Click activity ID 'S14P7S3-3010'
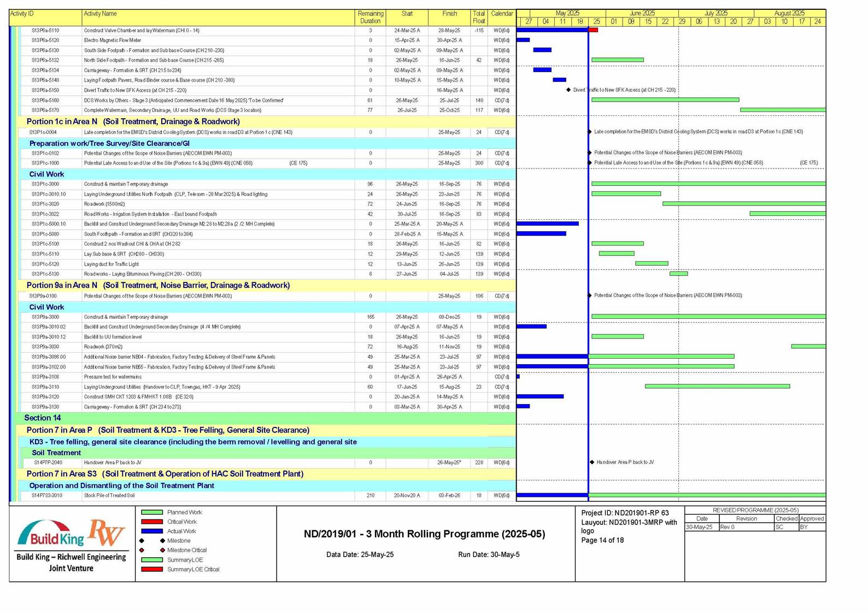868x614 pixels. point(48,496)
